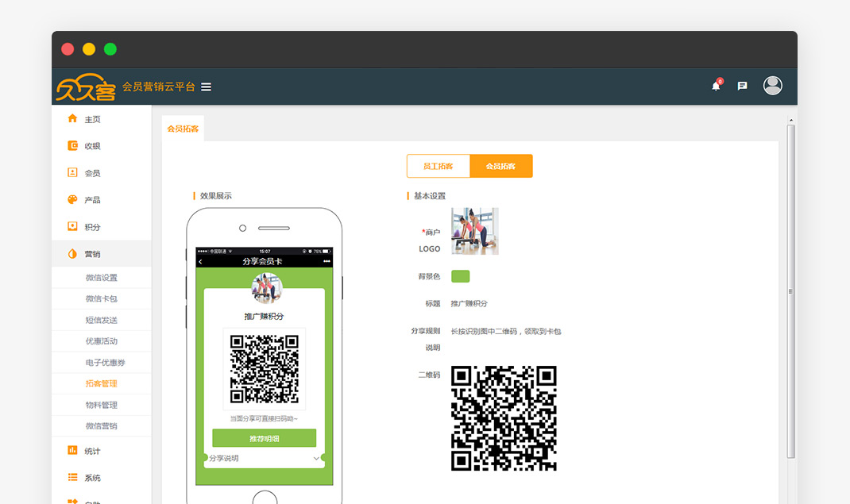Expand the 系统 sidebar menu
Screen dimensions: 850x504
(92, 478)
